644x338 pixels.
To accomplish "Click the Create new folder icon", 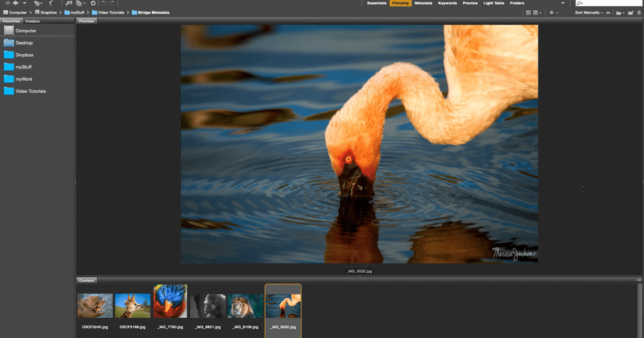I will (630, 13).
